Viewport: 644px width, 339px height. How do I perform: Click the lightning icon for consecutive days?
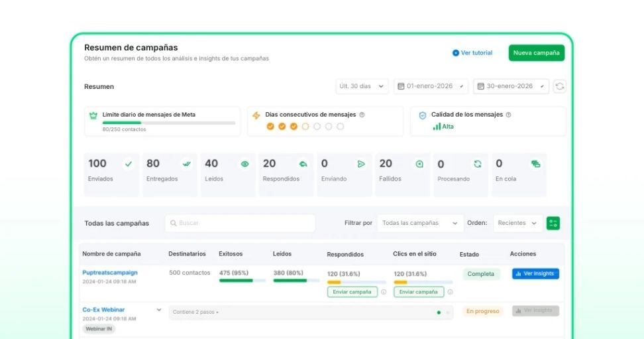256,115
